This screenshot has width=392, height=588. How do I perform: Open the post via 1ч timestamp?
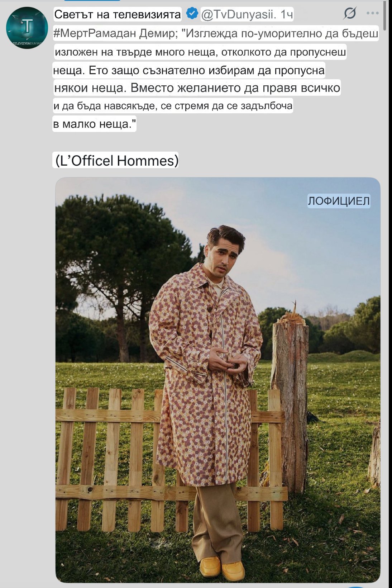pos(287,14)
